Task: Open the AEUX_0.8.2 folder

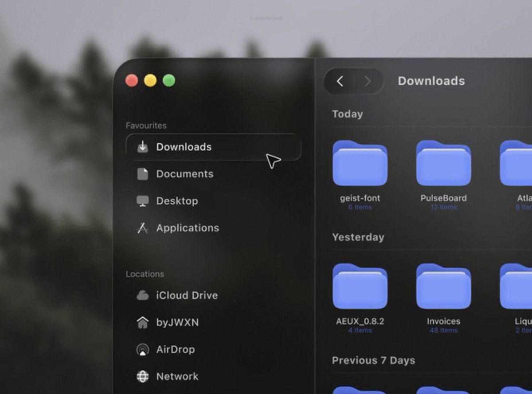Action: pyautogui.click(x=360, y=286)
